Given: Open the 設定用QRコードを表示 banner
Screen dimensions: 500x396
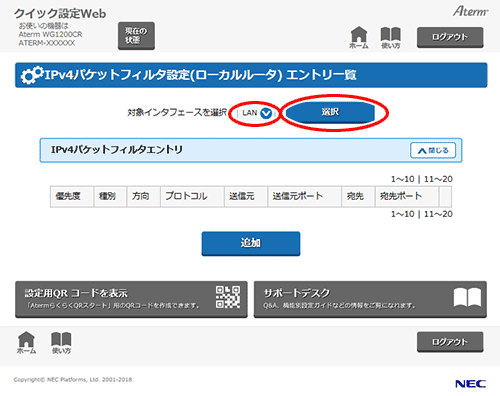Looking at the screenshot, I should [x=131, y=299].
